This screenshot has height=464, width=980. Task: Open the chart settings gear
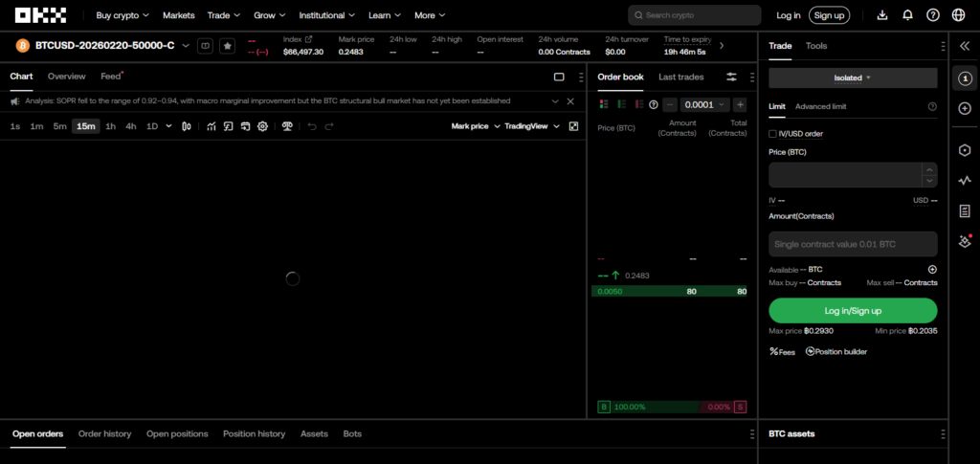pos(262,126)
